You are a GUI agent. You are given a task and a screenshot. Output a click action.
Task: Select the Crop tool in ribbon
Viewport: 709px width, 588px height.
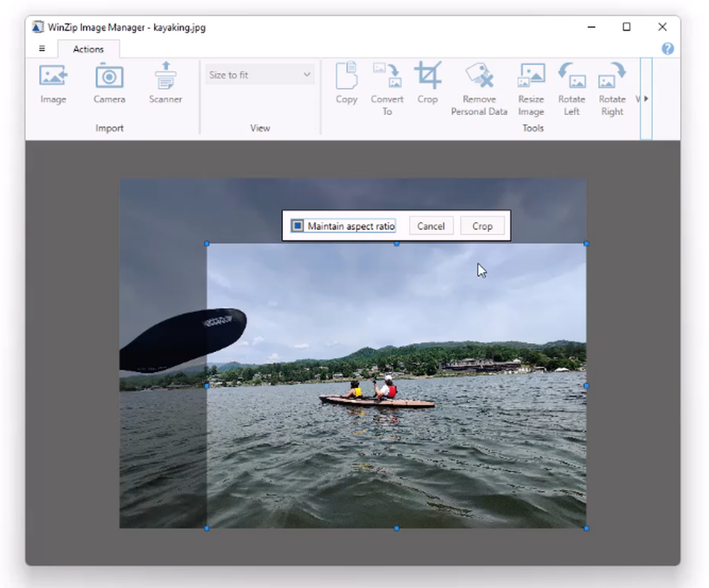pyautogui.click(x=428, y=83)
